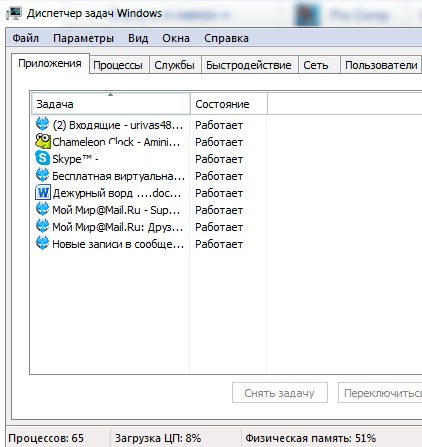
Task: Select the "(2) Входящие - urivas48…" task
Action: (118, 125)
